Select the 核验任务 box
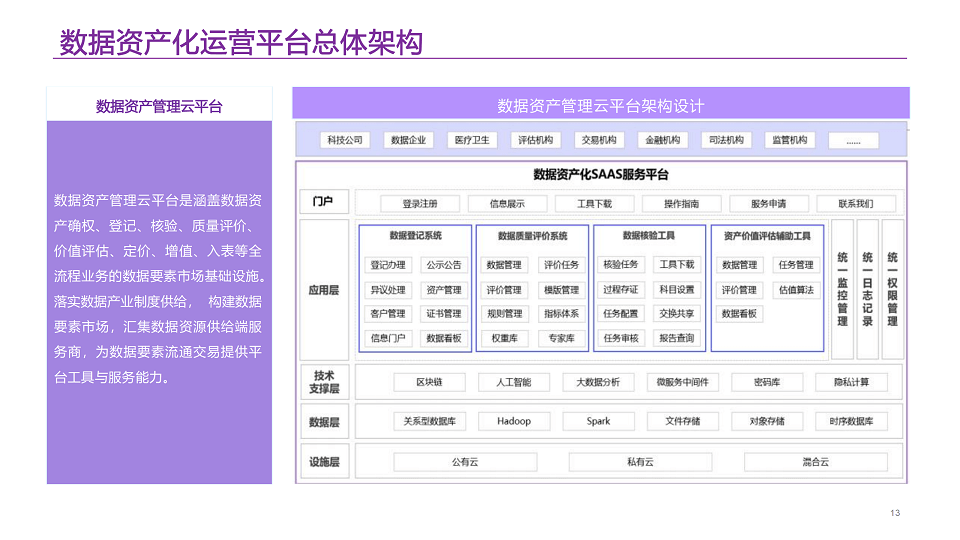 (x=620, y=265)
